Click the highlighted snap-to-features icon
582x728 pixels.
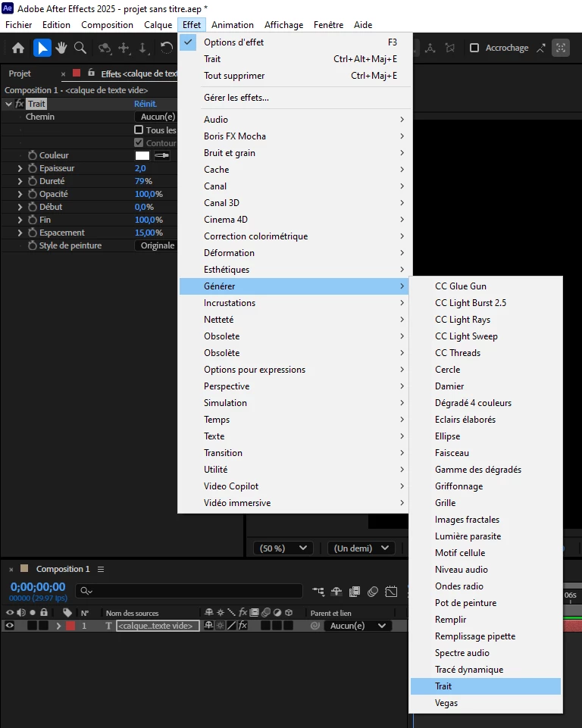point(561,48)
